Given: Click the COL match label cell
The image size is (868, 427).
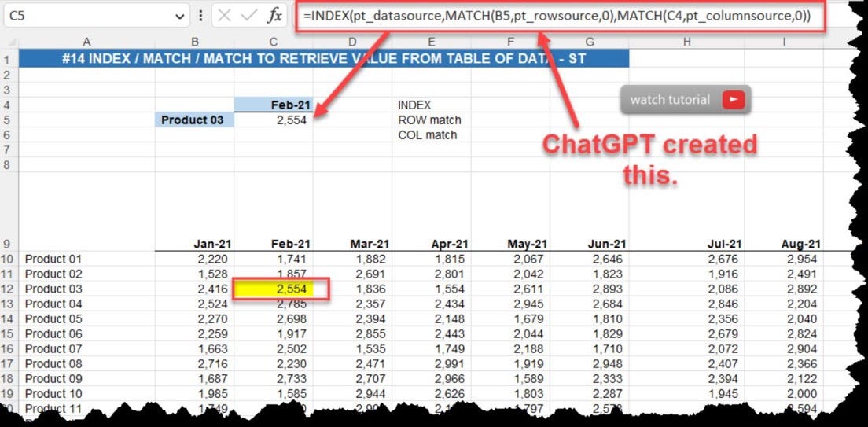Looking at the screenshot, I should tap(432, 134).
